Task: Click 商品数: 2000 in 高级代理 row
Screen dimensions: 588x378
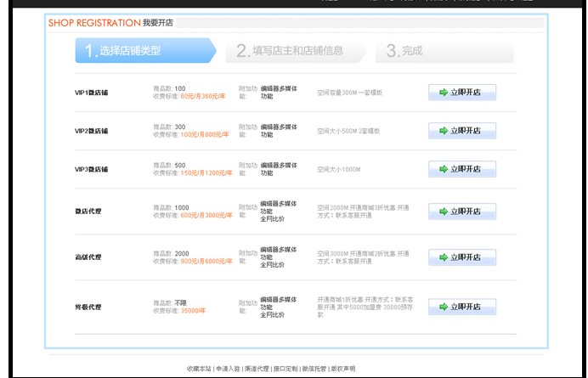Action: (171, 253)
